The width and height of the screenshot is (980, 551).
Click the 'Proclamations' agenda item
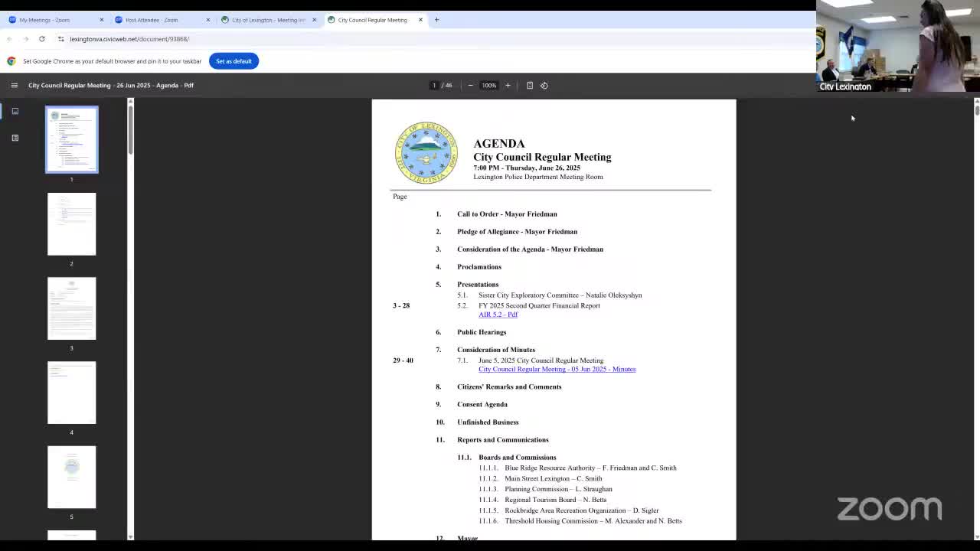[x=479, y=267]
